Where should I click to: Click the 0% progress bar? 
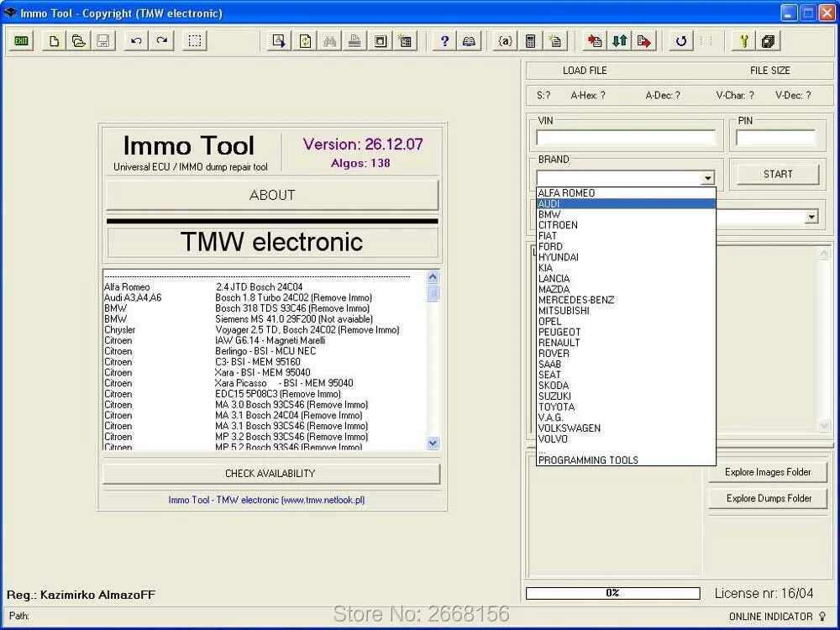[x=613, y=593]
